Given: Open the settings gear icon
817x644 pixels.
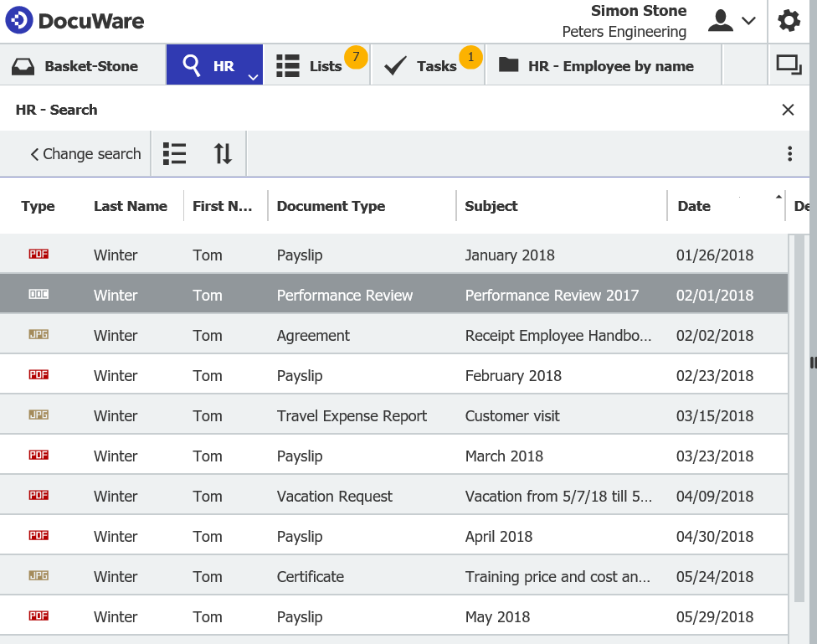Looking at the screenshot, I should [x=789, y=21].
